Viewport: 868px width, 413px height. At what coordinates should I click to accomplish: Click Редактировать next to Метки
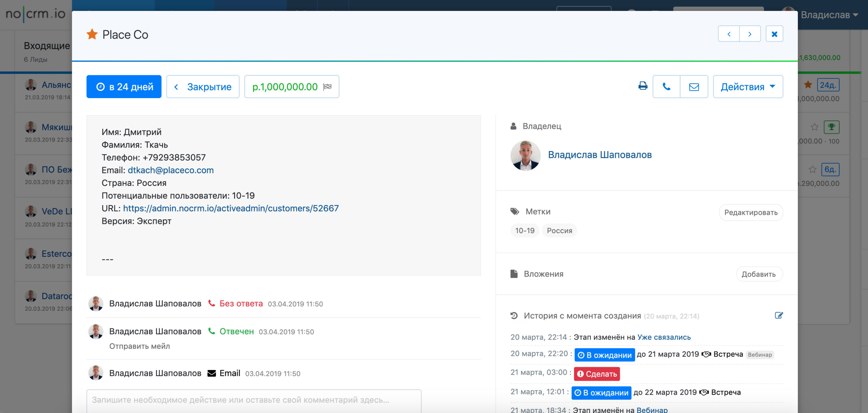click(x=751, y=212)
